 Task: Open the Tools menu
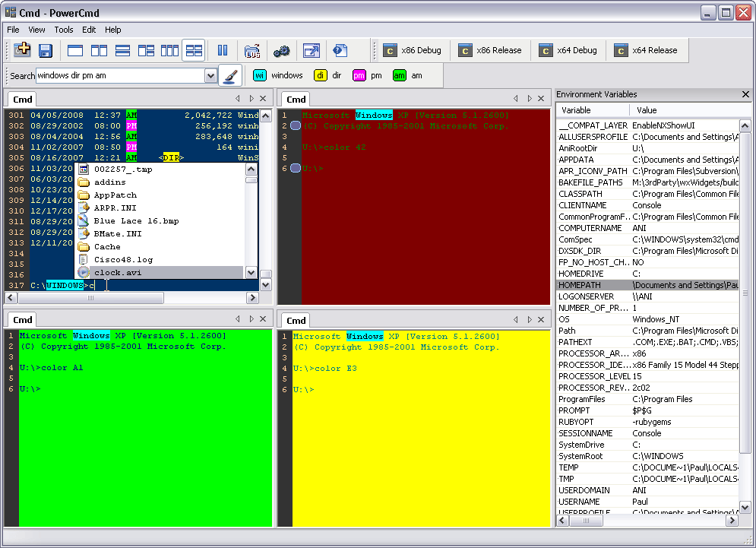tap(63, 30)
